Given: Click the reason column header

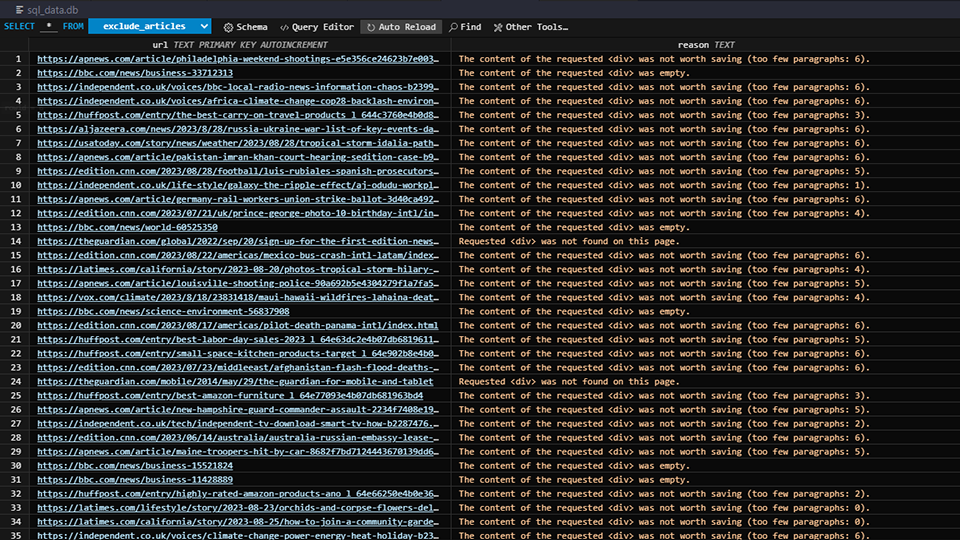Looking at the screenshot, I should coord(705,45).
